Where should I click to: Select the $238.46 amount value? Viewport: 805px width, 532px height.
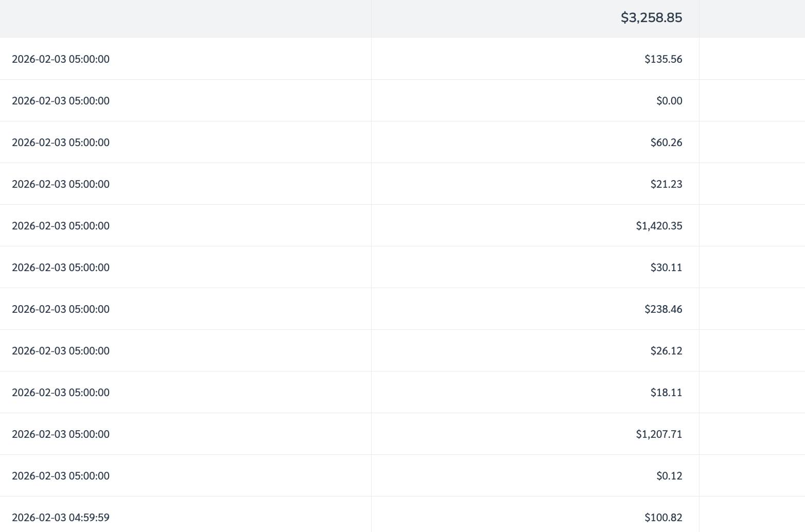click(x=663, y=309)
